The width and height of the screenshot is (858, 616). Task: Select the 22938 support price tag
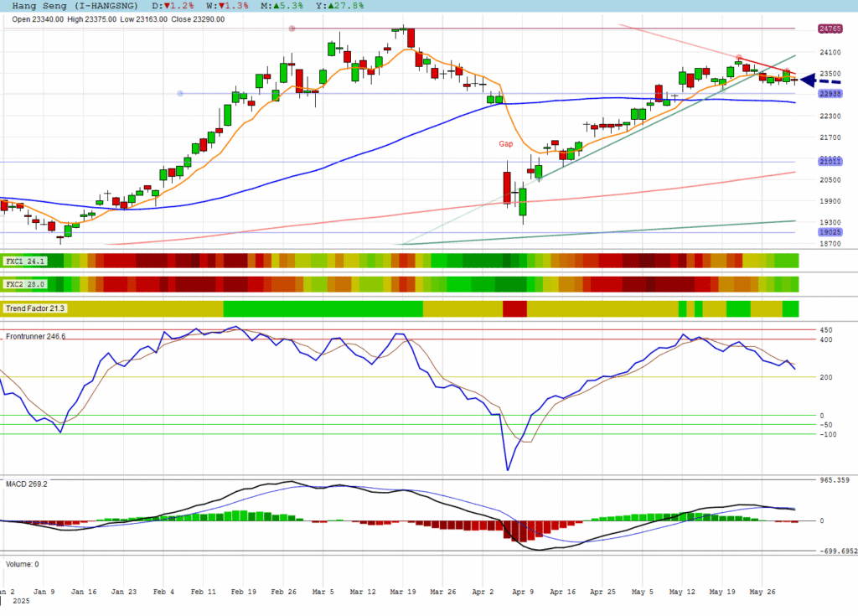point(830,94)
